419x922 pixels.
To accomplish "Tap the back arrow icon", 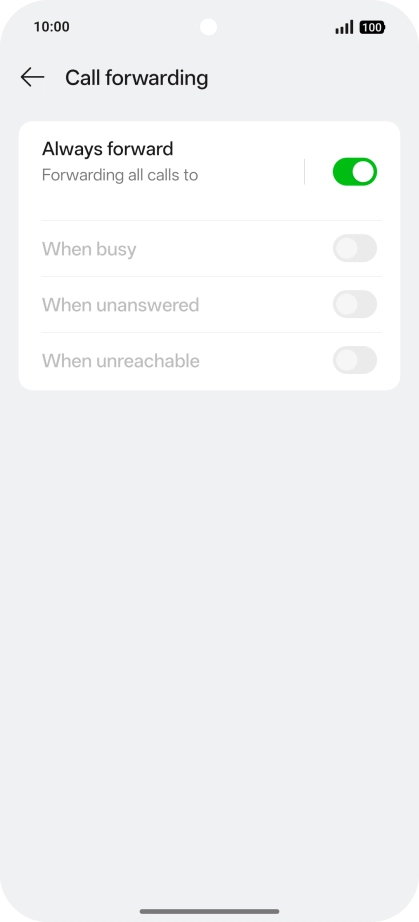I will click(32, 77).
